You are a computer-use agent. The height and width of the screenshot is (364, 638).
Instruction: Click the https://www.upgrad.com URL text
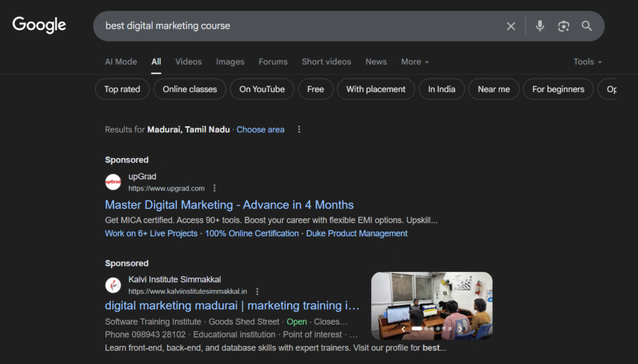(x=166, y=189)
